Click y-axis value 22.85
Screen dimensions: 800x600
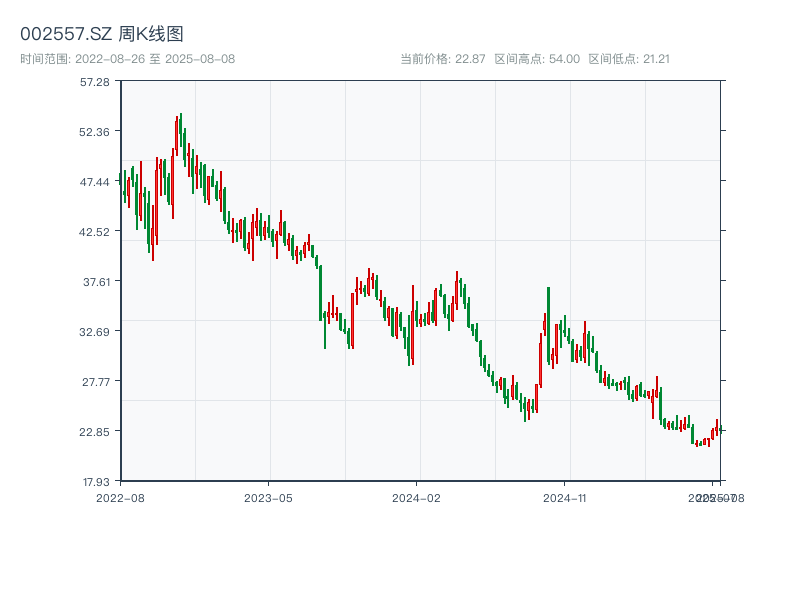[x=94, y=432]
